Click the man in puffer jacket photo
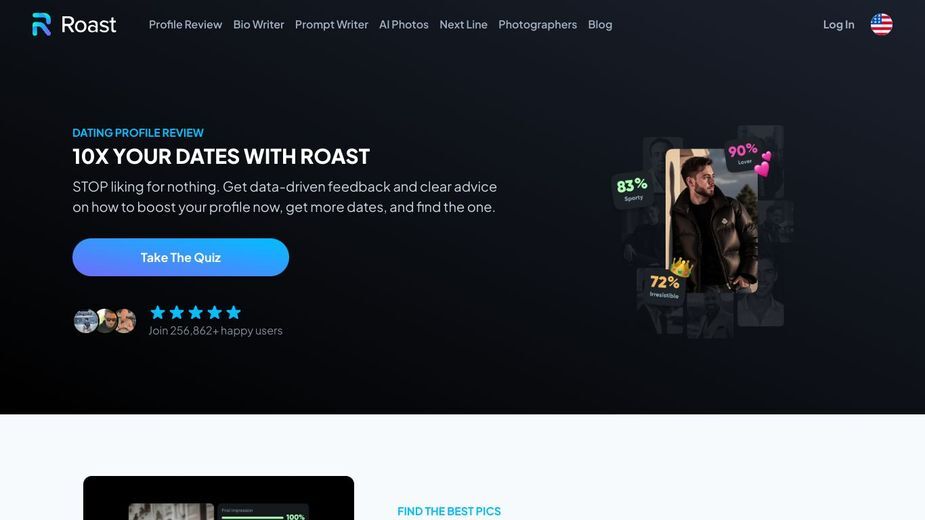 click(712, 220)
